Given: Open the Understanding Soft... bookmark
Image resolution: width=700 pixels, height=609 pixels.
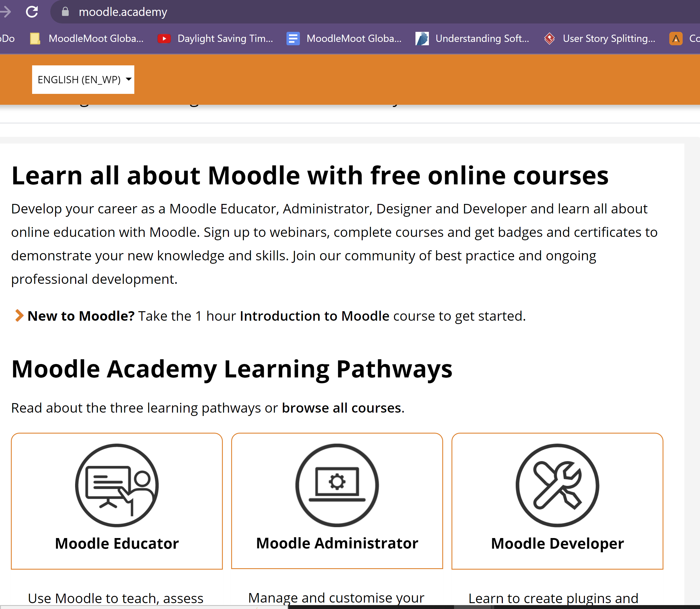Looking at the screenshot, I should point(472,38).
